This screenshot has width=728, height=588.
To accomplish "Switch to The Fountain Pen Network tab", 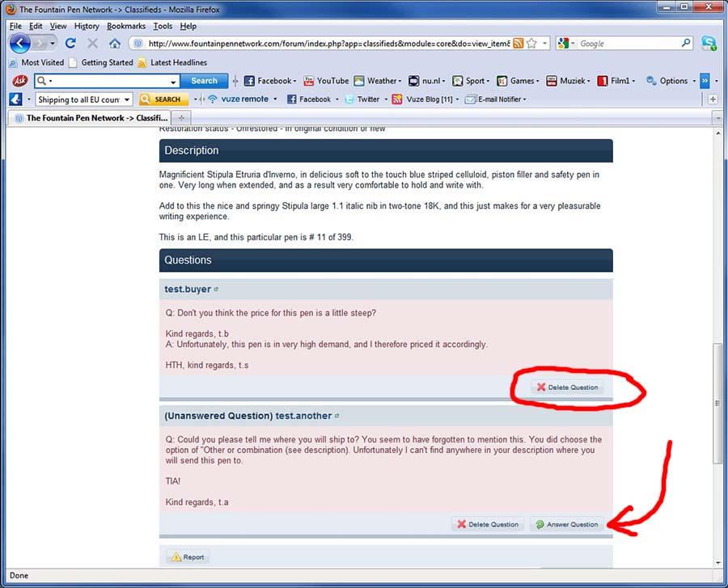I will [87, 118].
